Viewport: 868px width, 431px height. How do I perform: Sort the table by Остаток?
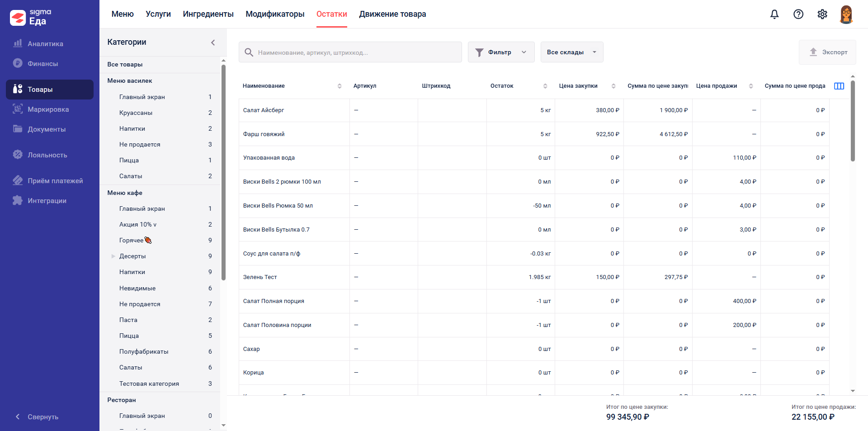(x=545, y=86)
